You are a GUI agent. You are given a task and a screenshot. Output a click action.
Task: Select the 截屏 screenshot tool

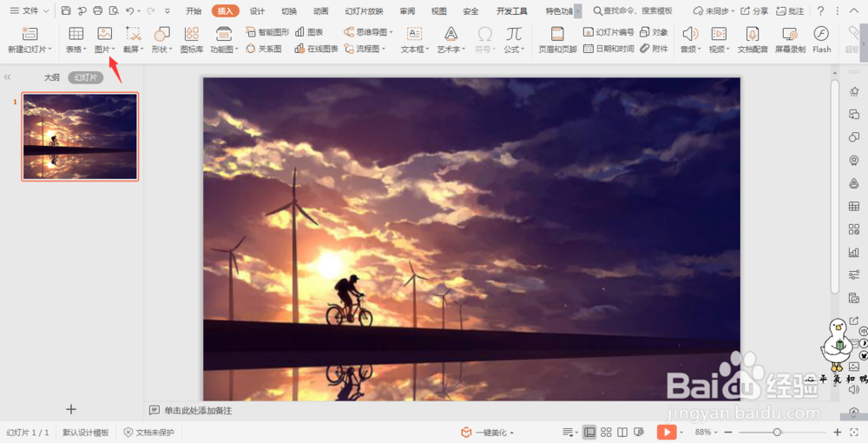click(134, 34)
